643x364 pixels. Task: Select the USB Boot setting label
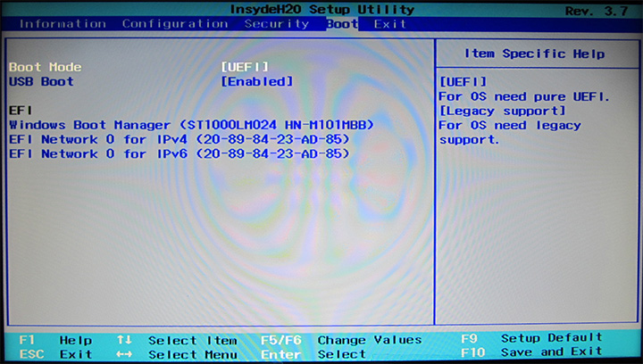41,81
